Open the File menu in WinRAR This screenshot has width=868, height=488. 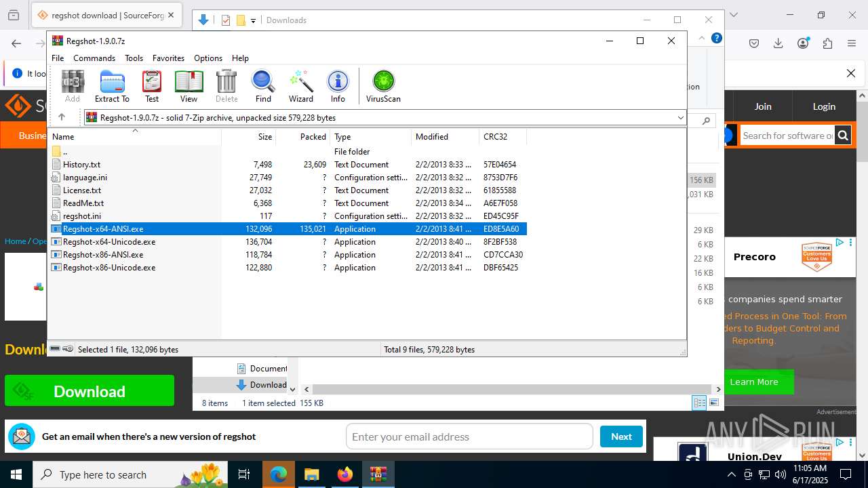point(58,58)
